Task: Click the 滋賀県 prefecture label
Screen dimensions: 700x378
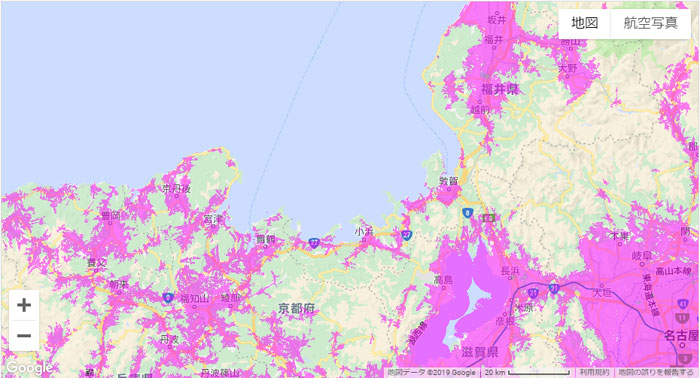Action: click(x=480, y=352)
